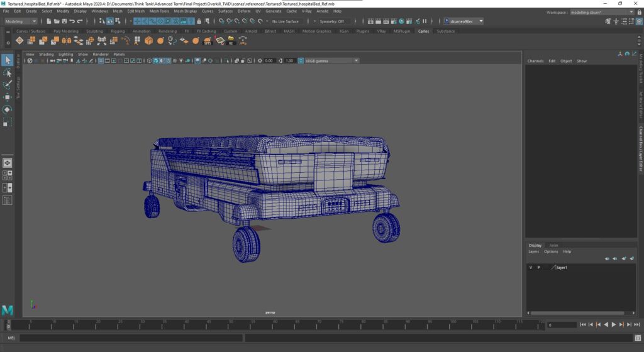Image resolution: width=644 pixels, height=352 pixels.
Task: Click the Save scene icon
Action: [65, 21]
